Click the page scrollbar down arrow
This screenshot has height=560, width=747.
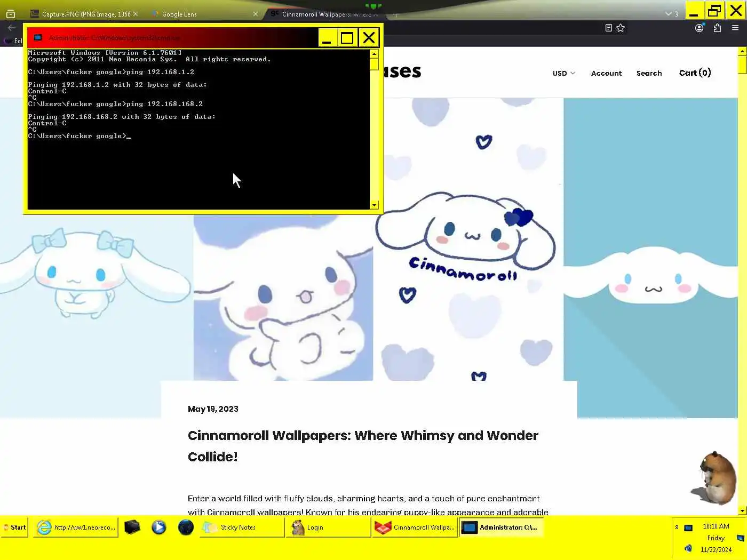coord(742,511)
